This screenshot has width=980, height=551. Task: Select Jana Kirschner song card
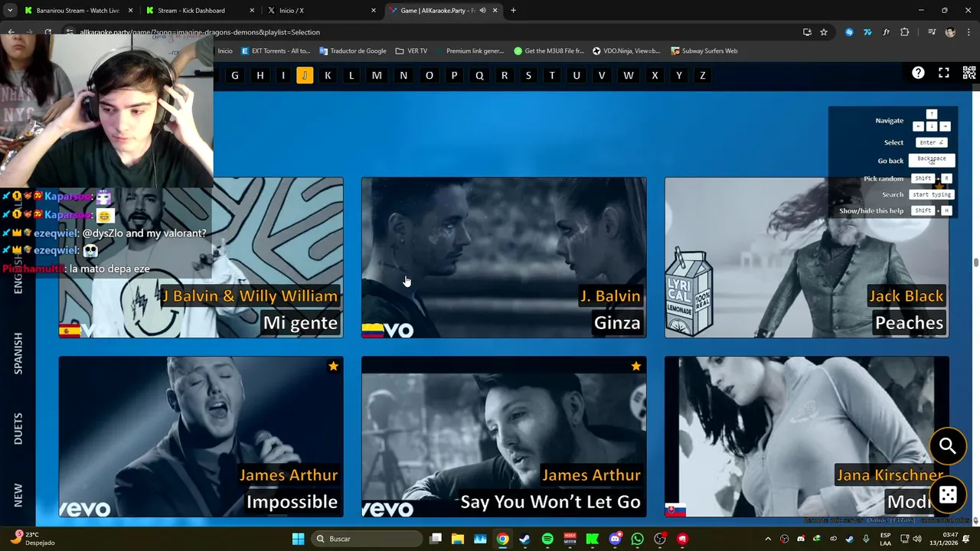[x=807, y=436]
